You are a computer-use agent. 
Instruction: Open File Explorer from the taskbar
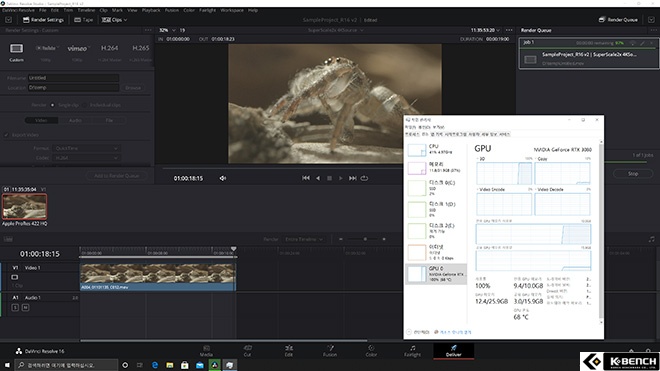coord(170,365)
